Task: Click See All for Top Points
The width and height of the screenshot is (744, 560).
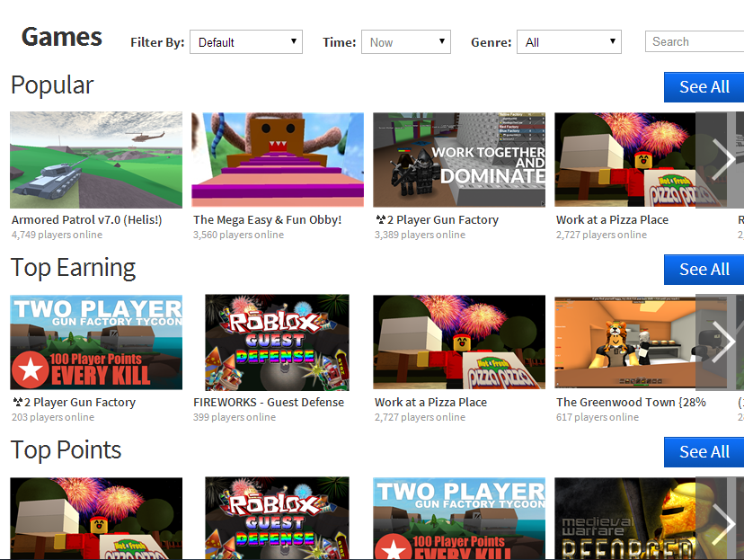Action: [704, 452]
